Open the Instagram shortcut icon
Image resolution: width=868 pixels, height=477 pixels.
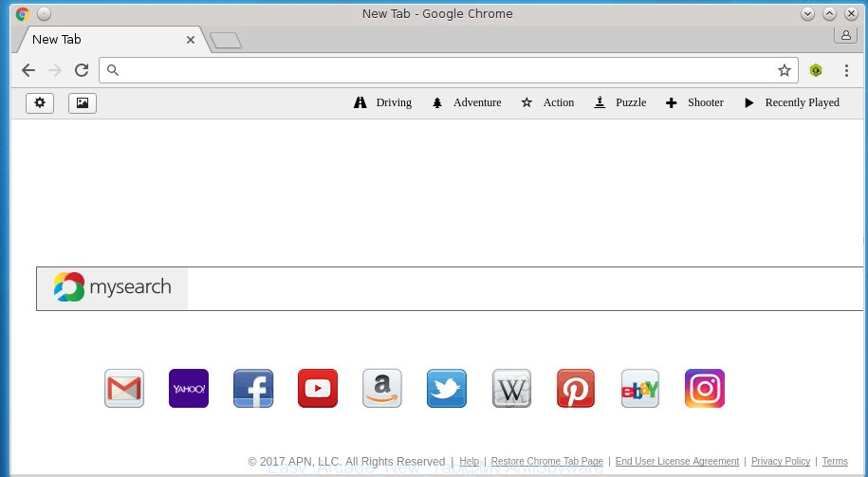click(705, 389)
